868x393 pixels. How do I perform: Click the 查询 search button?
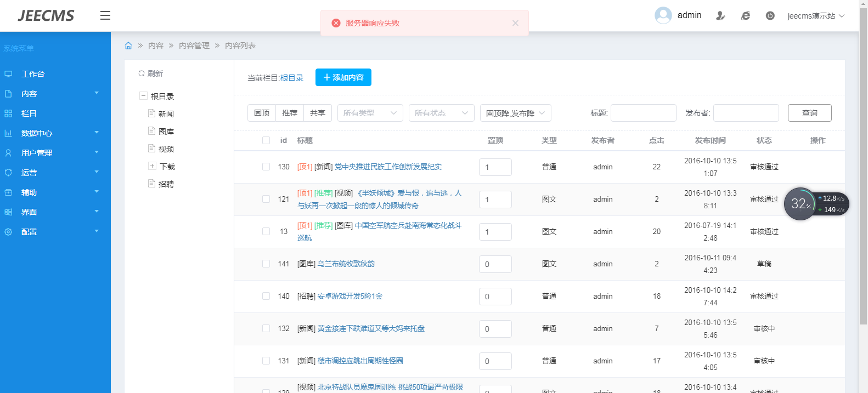tap(809, 113)
